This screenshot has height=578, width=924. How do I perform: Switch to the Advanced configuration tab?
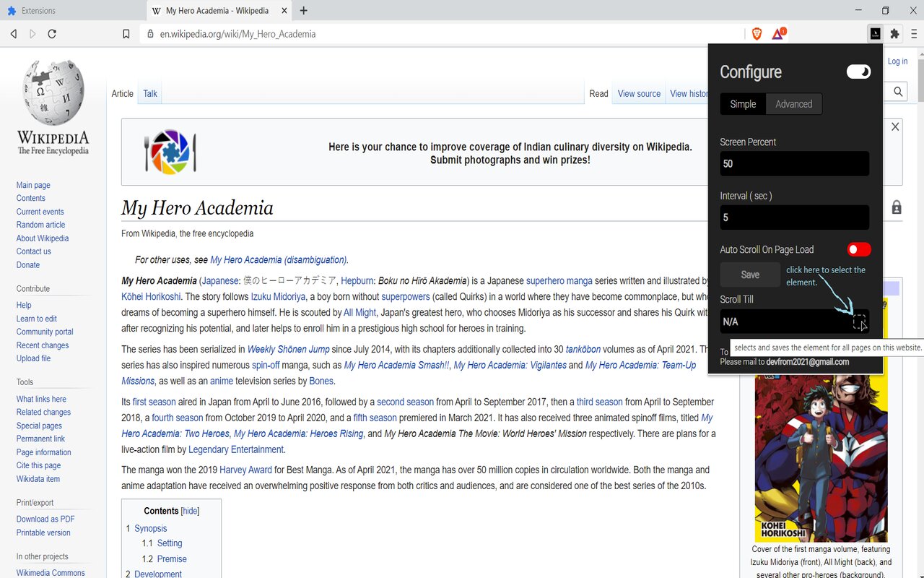[x=793, y=104]
